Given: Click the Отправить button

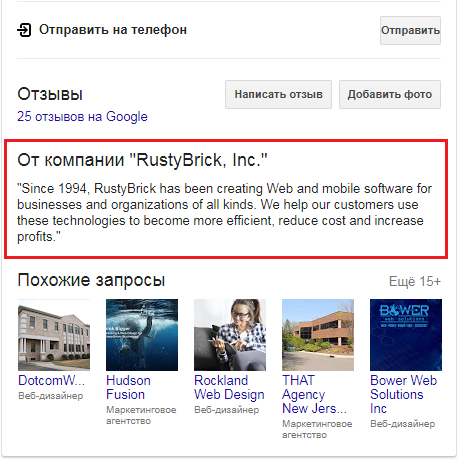Looking at the screenshot, I should pyautogui.click(x=410, y=30).
